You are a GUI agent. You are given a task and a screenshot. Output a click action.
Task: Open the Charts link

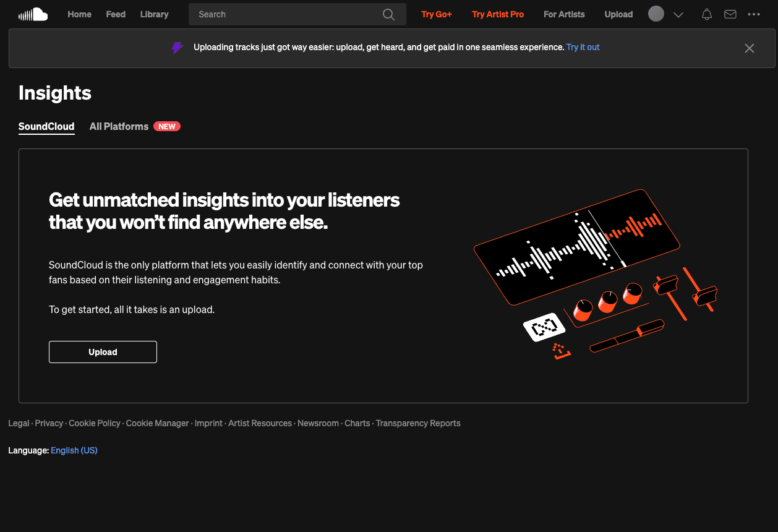coord(357,423)
